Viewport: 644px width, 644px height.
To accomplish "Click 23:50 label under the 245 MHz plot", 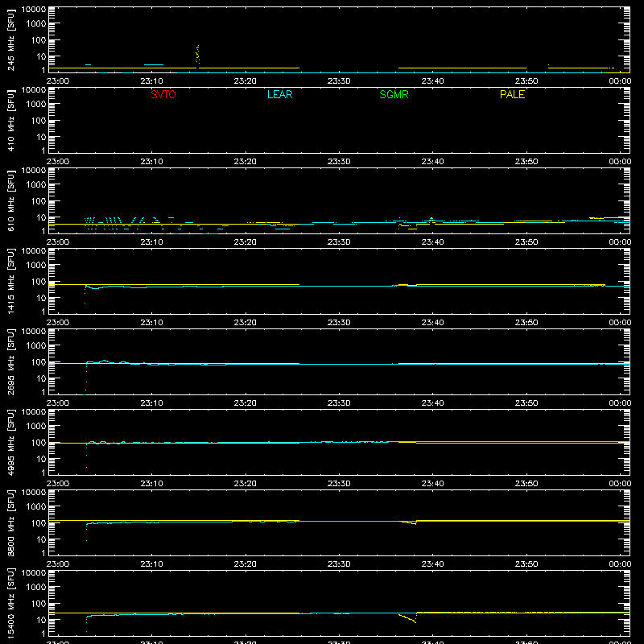I will (526, 81).
